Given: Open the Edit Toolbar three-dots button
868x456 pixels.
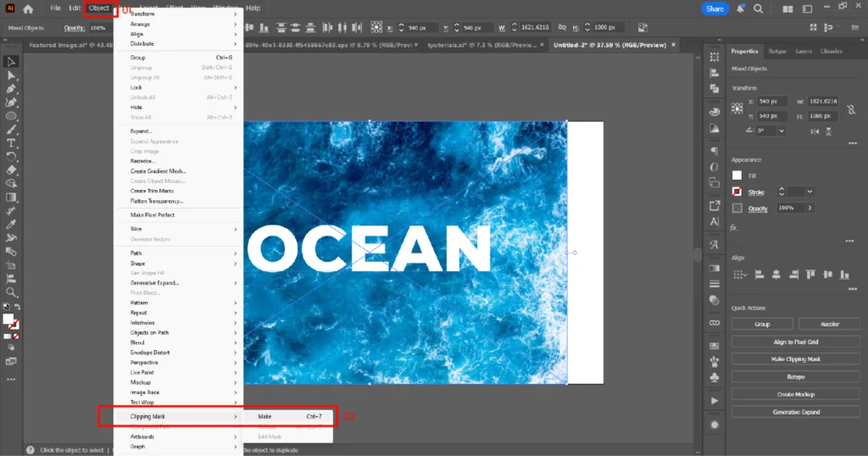Looking at the screenshot, I should [x=11, y=380].
